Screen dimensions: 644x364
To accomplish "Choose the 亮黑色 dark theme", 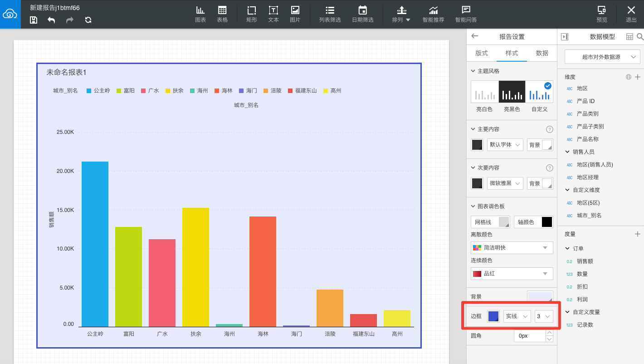I will pos(512,96).
